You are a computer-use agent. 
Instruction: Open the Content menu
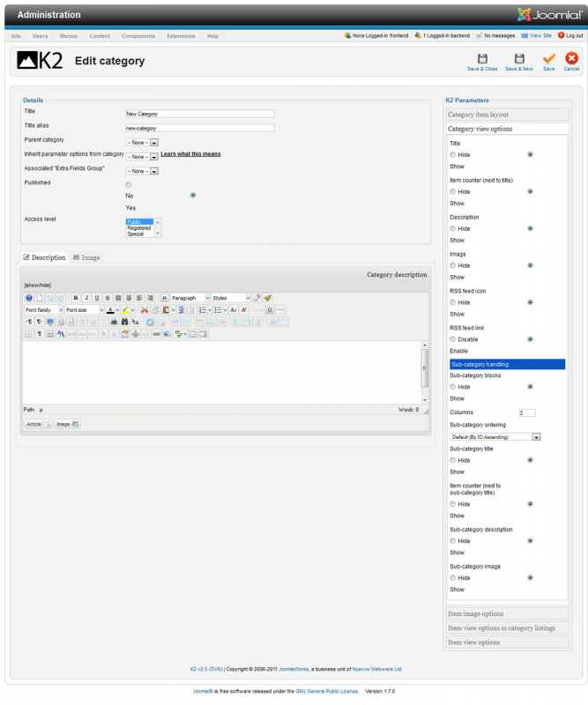(100, 36)
